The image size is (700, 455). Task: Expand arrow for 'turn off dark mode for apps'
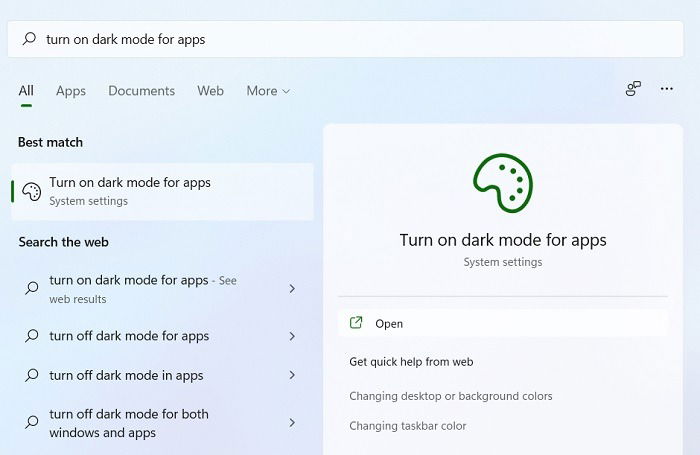[x=292, y=336]
